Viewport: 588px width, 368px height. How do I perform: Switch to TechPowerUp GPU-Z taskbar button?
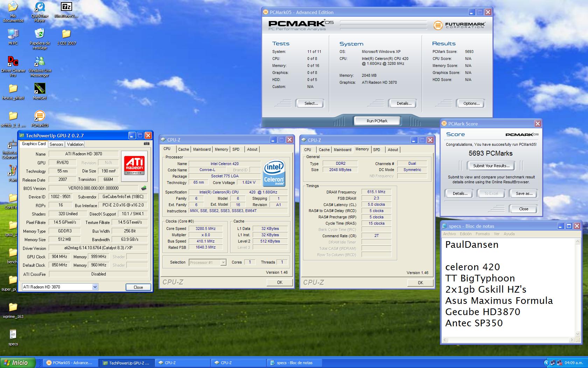tap(126, 363)
